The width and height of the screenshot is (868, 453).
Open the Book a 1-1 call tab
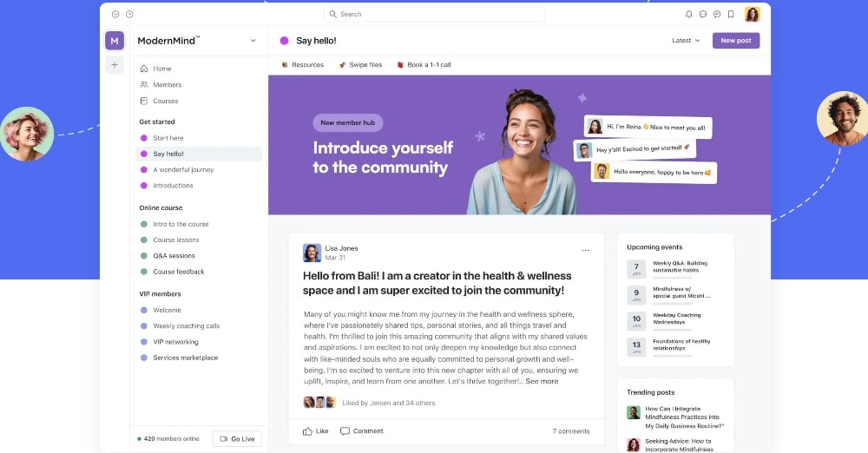tap(424, 65)
